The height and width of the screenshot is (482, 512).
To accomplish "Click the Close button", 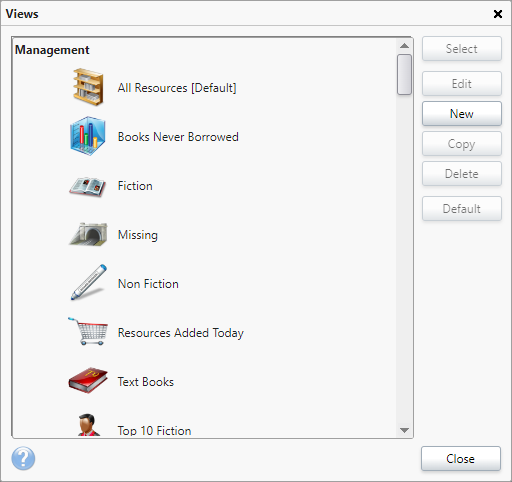I will (461, 459).
